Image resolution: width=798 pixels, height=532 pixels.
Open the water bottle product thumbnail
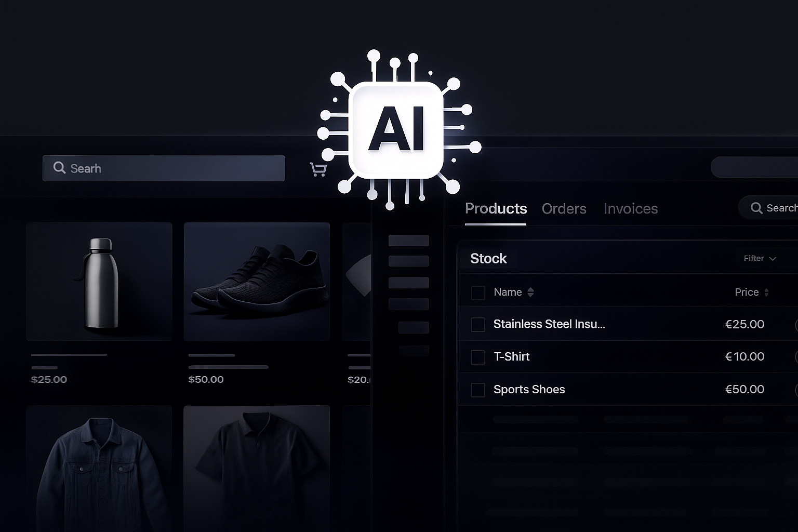(x=99, y=282)
